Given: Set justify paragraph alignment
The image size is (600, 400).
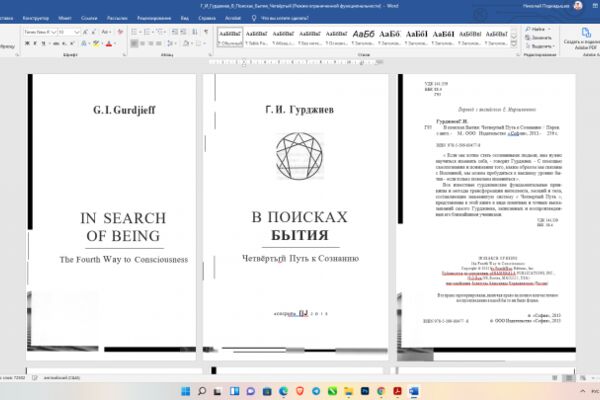Looking at the screenshot, I should [x=159, y=44].
